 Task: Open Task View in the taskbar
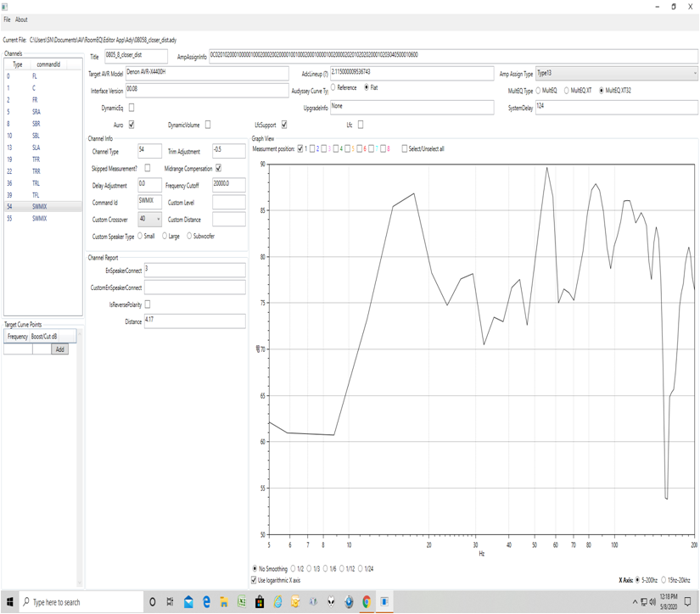(171, 602)
